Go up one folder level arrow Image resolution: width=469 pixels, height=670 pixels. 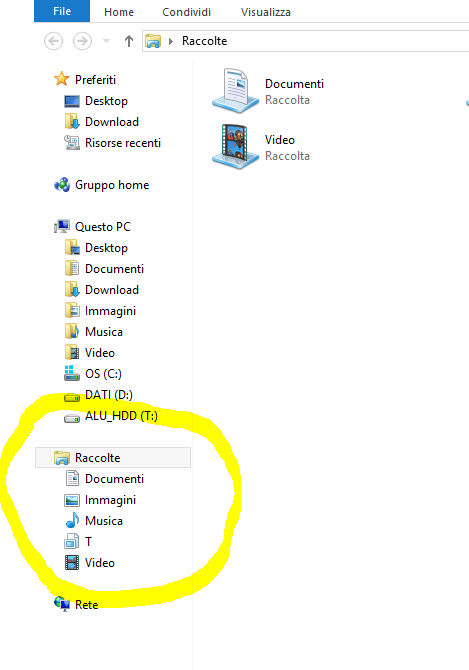click(129, 41)
